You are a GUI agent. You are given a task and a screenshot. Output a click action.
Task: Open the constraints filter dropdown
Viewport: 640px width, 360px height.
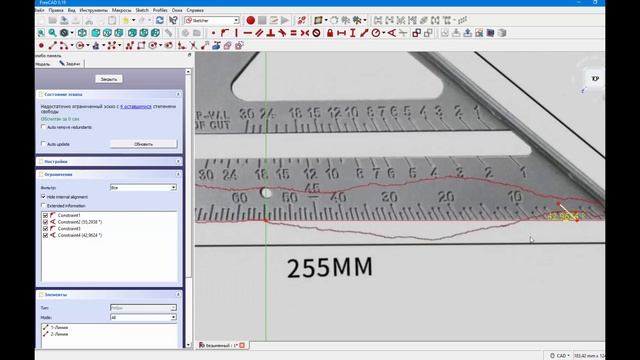coord(143,187)
